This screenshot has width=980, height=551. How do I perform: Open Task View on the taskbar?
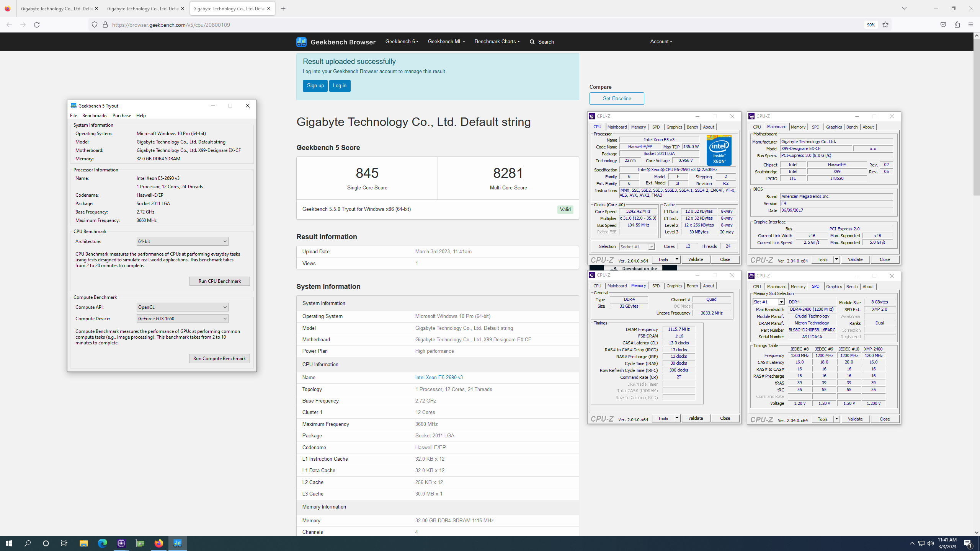click(x=64, y=543)
